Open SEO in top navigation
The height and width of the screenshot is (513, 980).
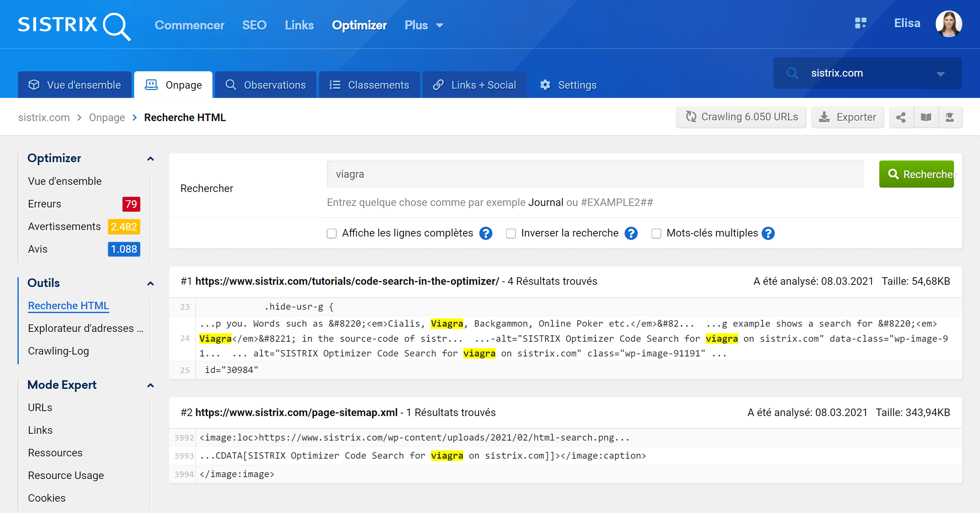point(254,25)
